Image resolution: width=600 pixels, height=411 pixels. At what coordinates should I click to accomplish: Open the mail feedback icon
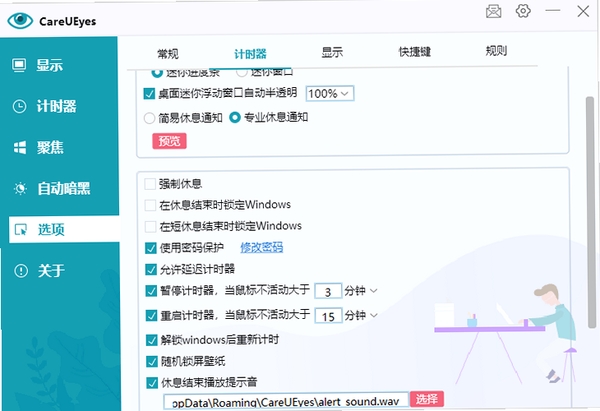(494, 11)
